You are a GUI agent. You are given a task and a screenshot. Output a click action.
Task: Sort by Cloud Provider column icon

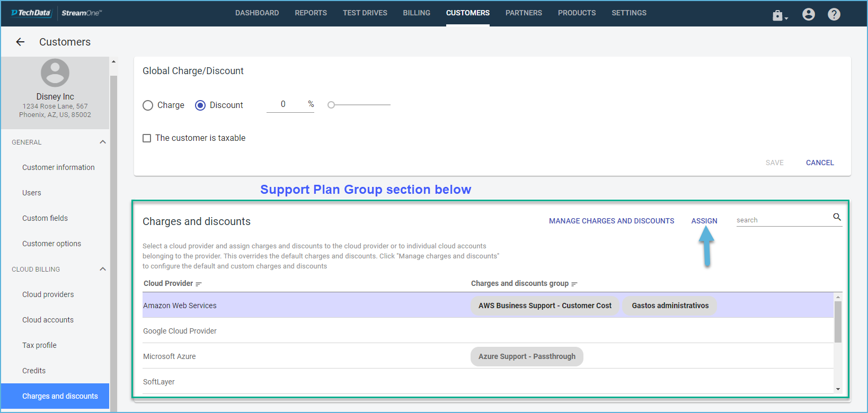(199, 284)
